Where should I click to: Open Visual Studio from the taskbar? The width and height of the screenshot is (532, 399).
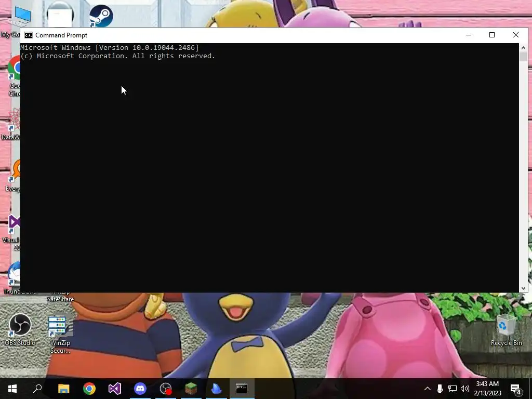pos(115,389)
